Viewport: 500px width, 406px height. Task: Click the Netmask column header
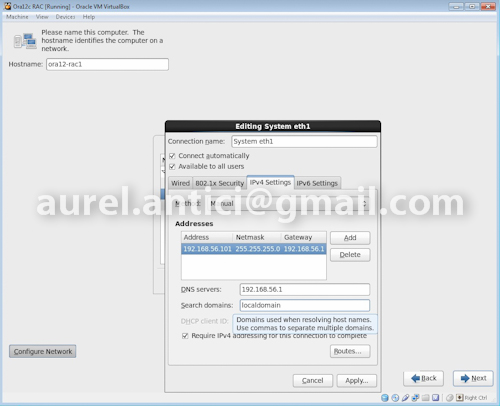point(257,237)
